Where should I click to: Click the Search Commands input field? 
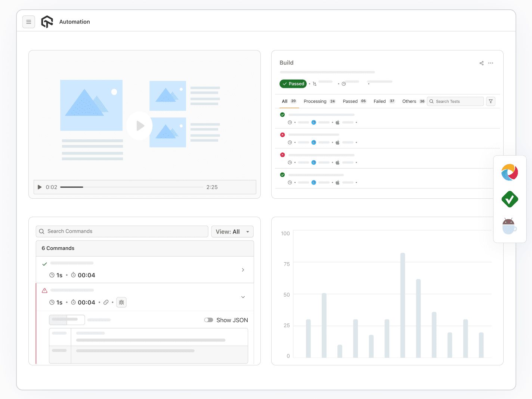point(122,231)
